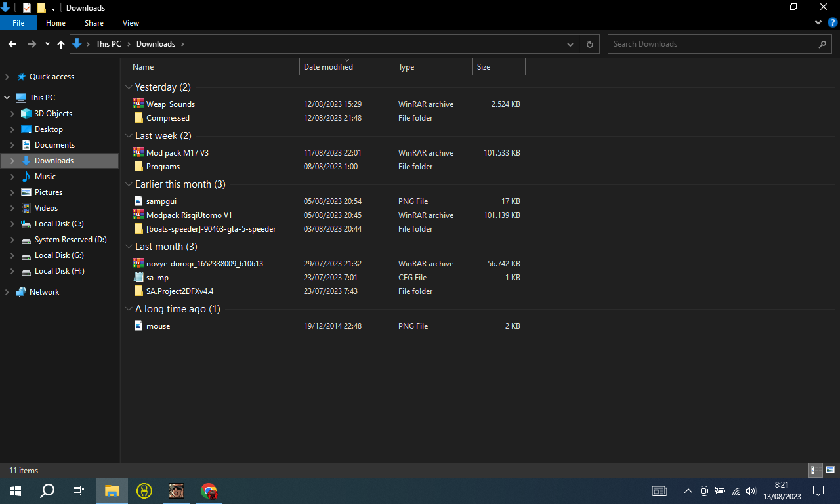Collapse the Last week (2) group
The height and width of the screenshot is (504, 840).
tap(129, 136)
